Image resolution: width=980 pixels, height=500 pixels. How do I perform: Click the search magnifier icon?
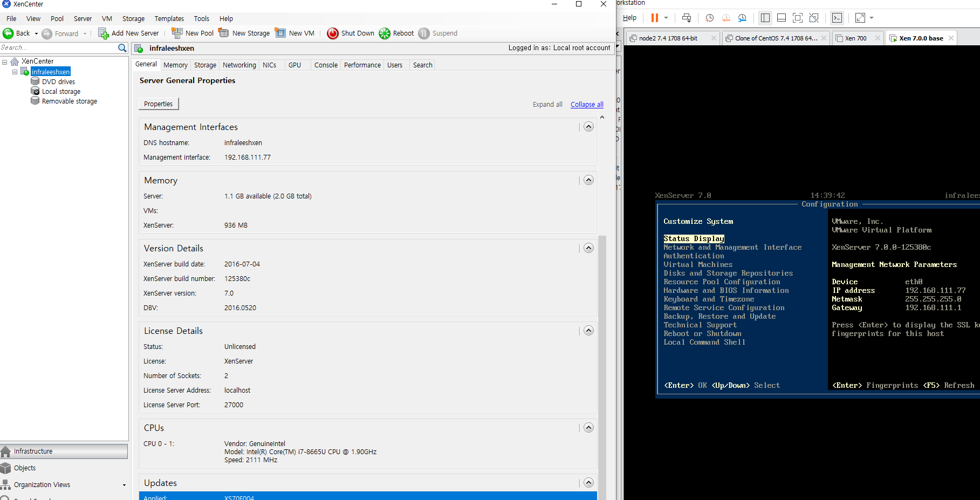122,48
